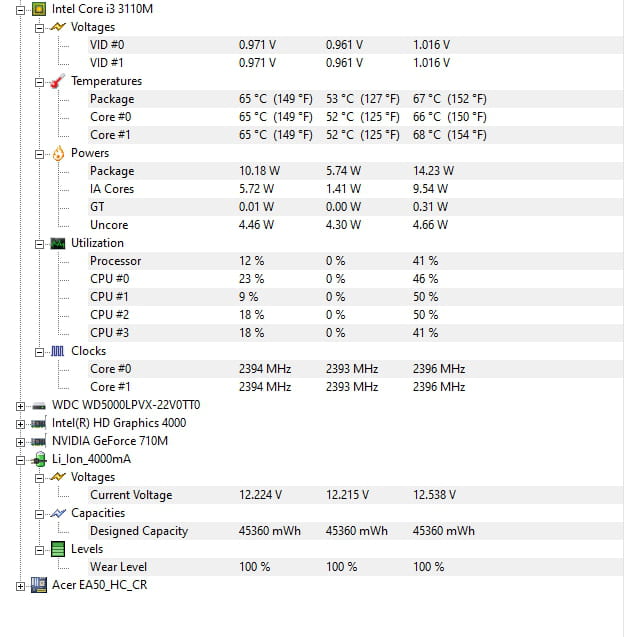Click the green Utilization graph icon
The width and height of the screenshot is (625, 637).
point(58,244)
